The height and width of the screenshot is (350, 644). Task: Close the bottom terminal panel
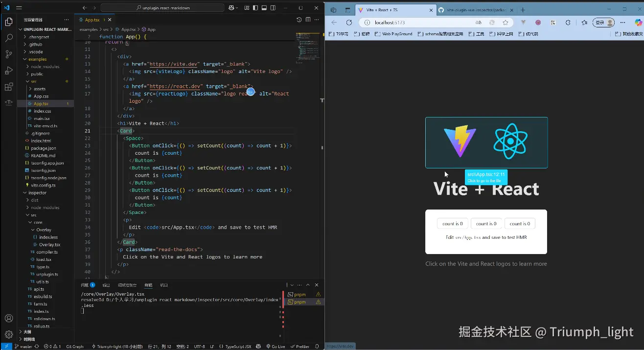coord(317,285)
